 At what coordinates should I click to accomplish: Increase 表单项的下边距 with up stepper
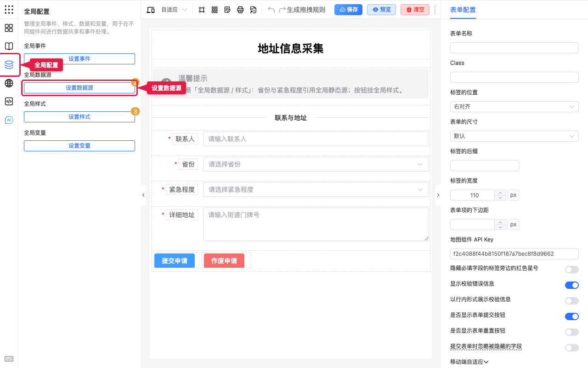(500, 222)
